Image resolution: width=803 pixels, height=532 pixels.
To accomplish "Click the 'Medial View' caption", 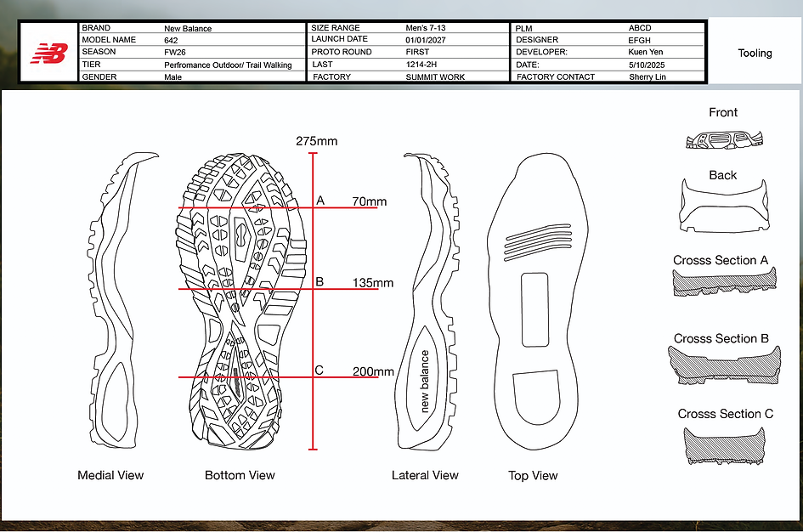I will 110,476.
